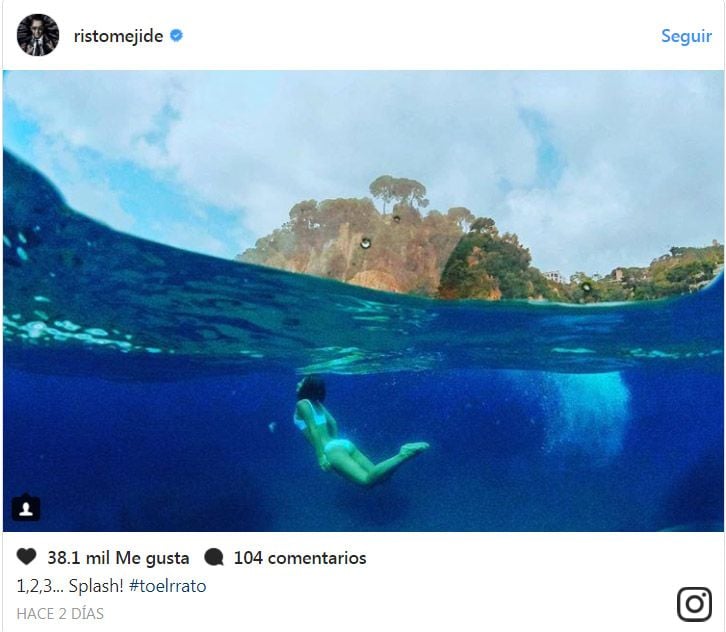Open the #toelrrato hashtag

[168, 586]
